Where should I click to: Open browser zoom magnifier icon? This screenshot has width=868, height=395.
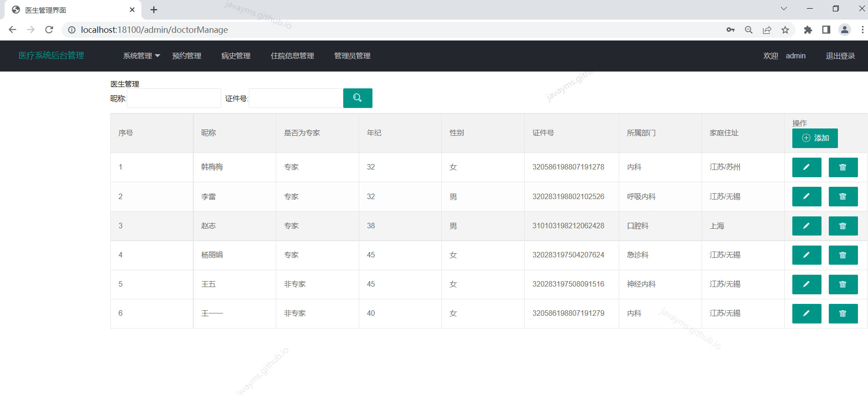click(749, 30)
